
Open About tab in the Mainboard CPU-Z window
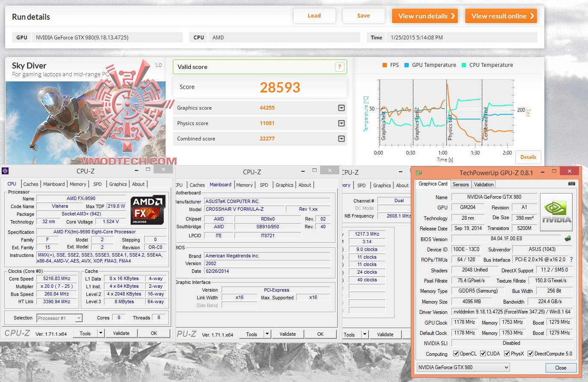305,185
